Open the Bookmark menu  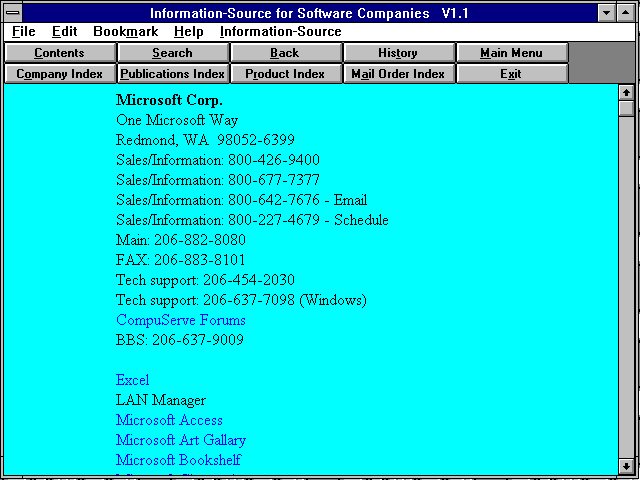[x=125, y=31]
